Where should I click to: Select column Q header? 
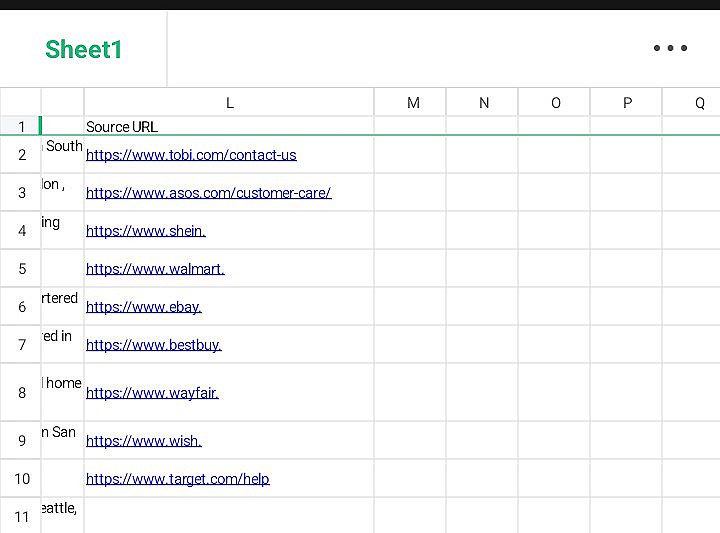(692, 102)
